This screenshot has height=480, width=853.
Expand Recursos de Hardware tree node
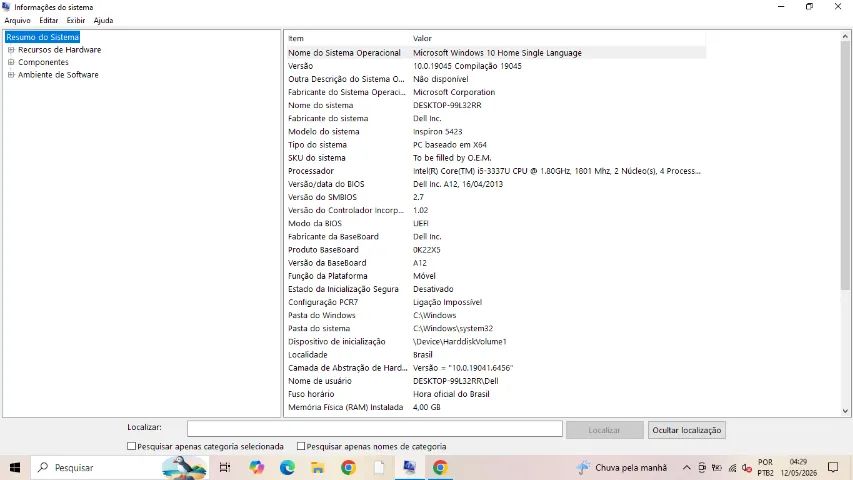point(11,50)
